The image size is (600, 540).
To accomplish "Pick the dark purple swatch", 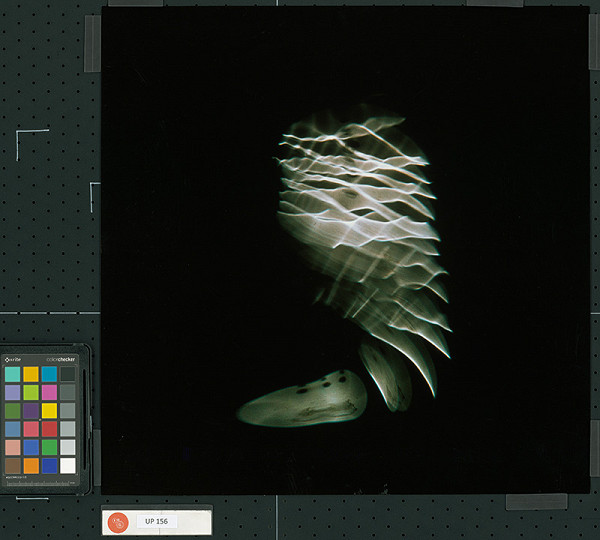I will pos(31,411).
